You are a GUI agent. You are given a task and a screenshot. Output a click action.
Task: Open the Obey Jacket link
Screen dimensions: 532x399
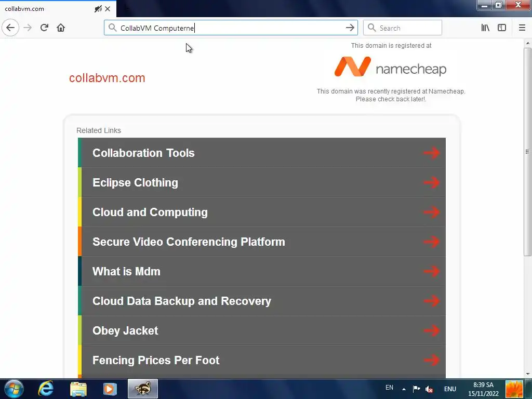pyautogui.click(x=262, y=330)
